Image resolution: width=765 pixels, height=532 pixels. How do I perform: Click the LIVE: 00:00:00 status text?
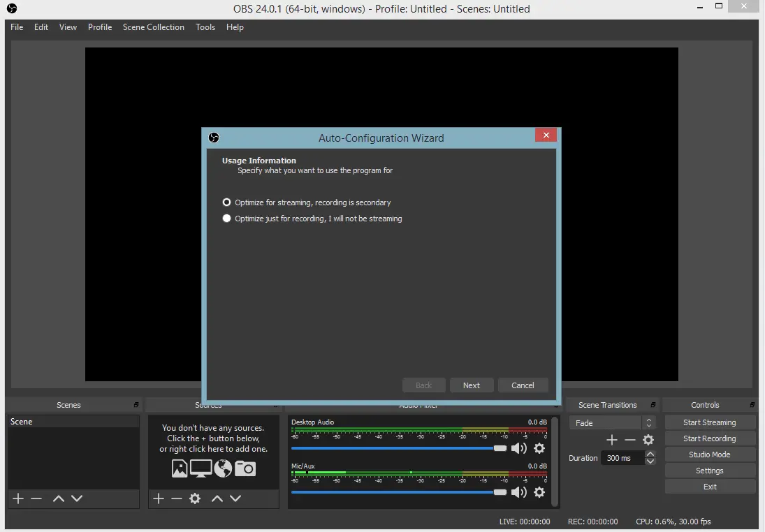point(525,522)
